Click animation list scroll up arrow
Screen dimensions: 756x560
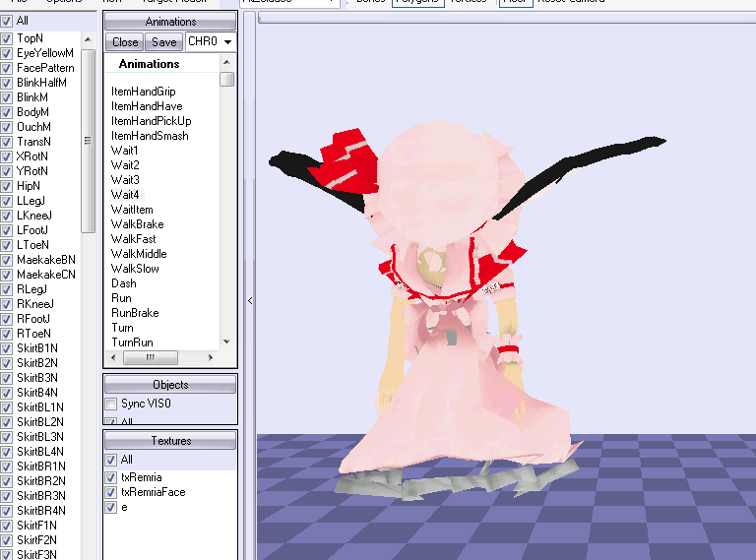[226, 62]
